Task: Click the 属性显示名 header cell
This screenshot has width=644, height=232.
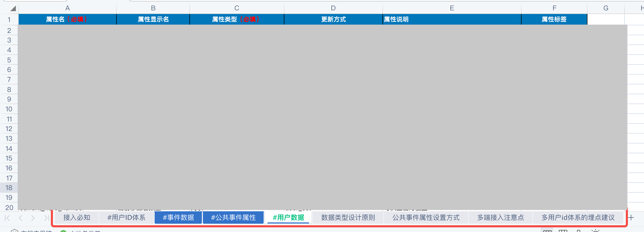Action: (153, 19)
